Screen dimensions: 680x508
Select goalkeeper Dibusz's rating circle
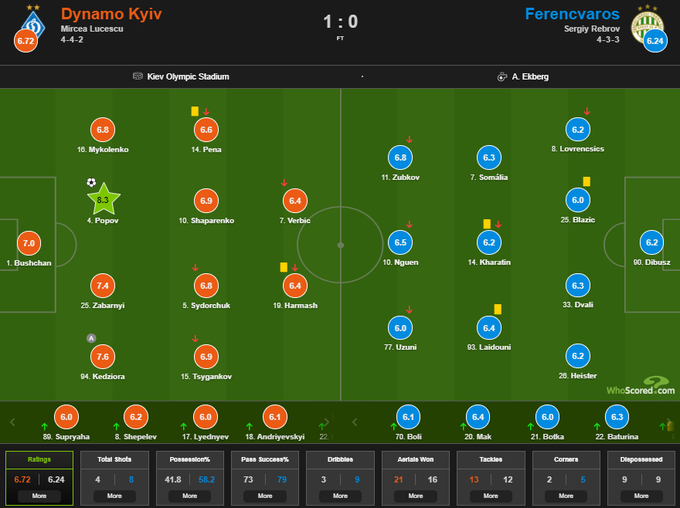tap(652, 242)
